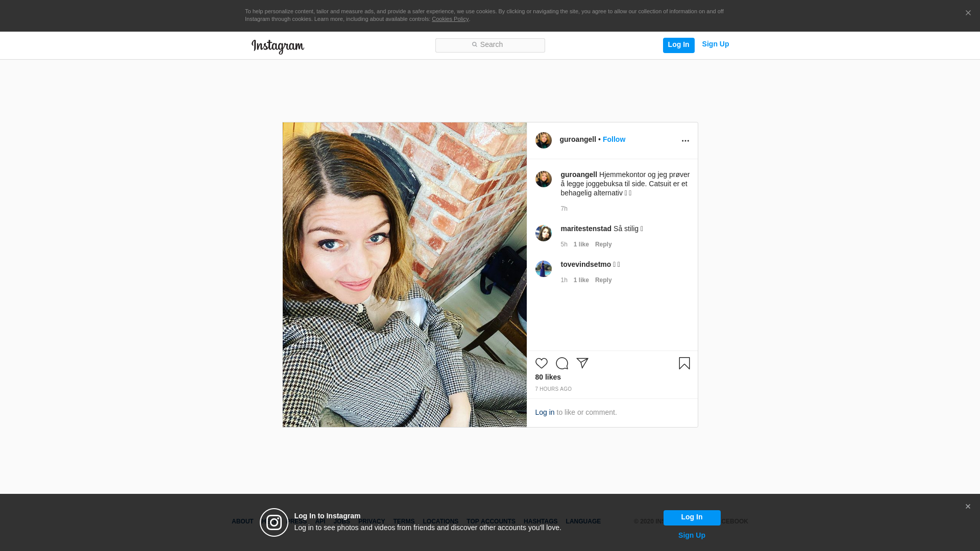
Task: Open the LOCATIONS footer link
Action: (440, 521)
